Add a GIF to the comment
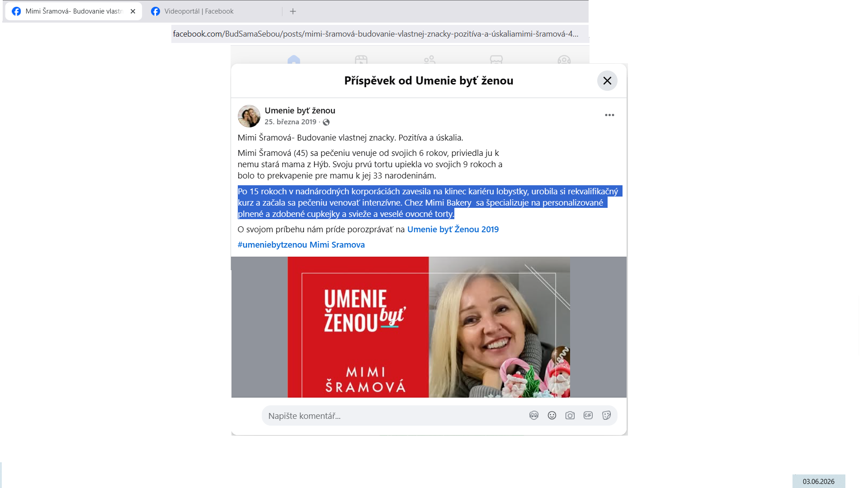Screen dimensions: 868x488 tap(588, 416)
